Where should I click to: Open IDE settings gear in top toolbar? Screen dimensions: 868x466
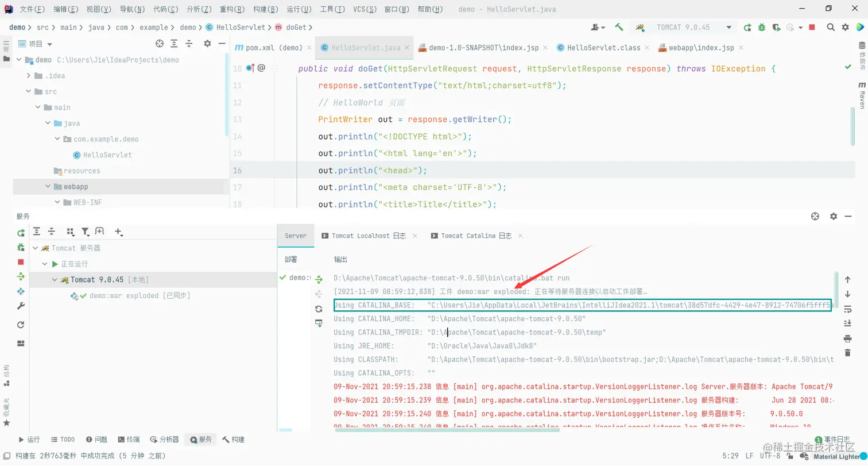(845, 27)
